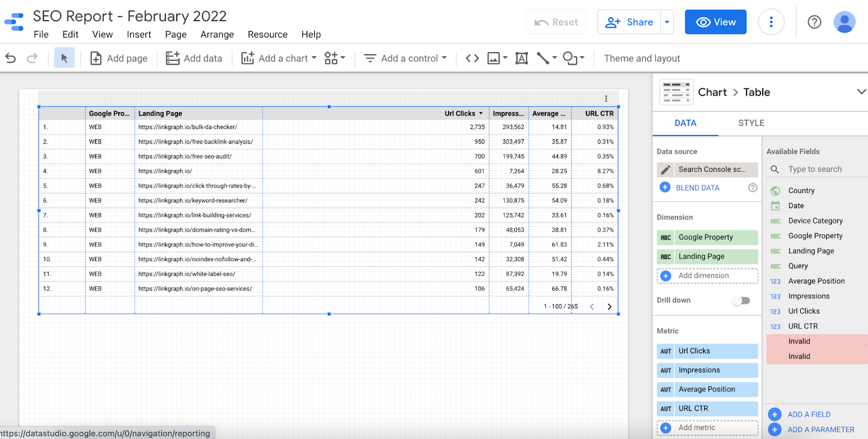Viewport: 868px width, 439px height.
Task: Open the Add a control dropdown
Action: (x=406, y=58)
